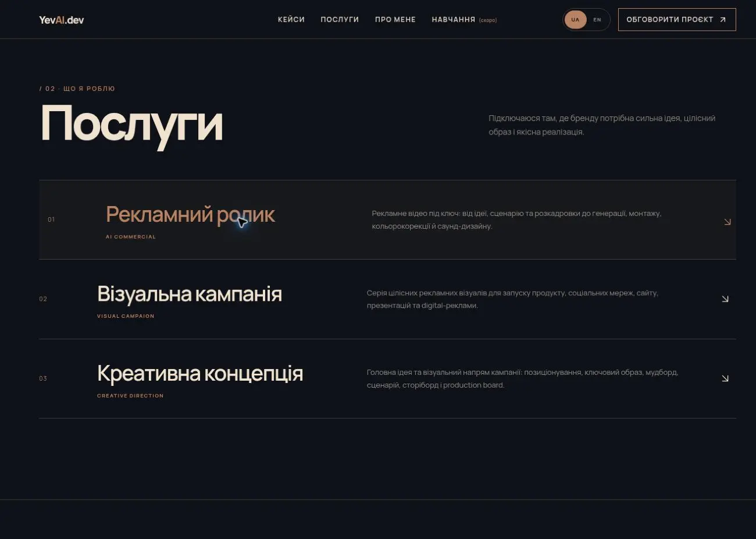
Task: Click the row number 03
Action: pyautogui.click(x=43, y=378)
